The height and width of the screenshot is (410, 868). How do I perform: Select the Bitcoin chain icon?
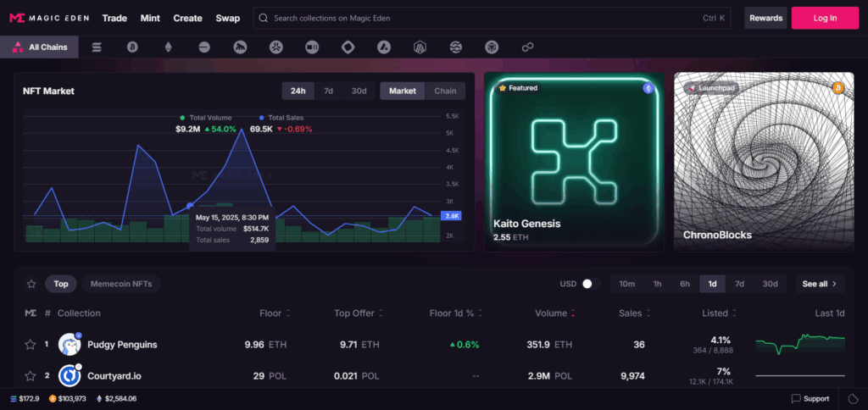click(132, 47)
